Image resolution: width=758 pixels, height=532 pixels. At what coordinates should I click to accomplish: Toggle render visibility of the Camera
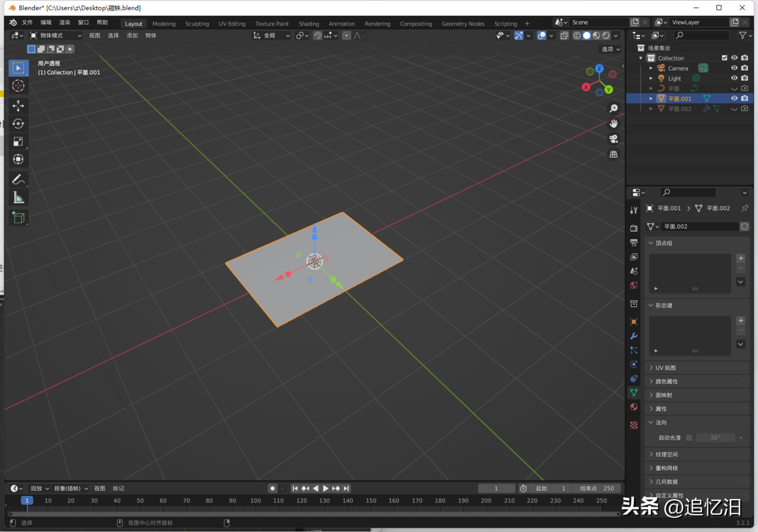(x=745, y=68)
